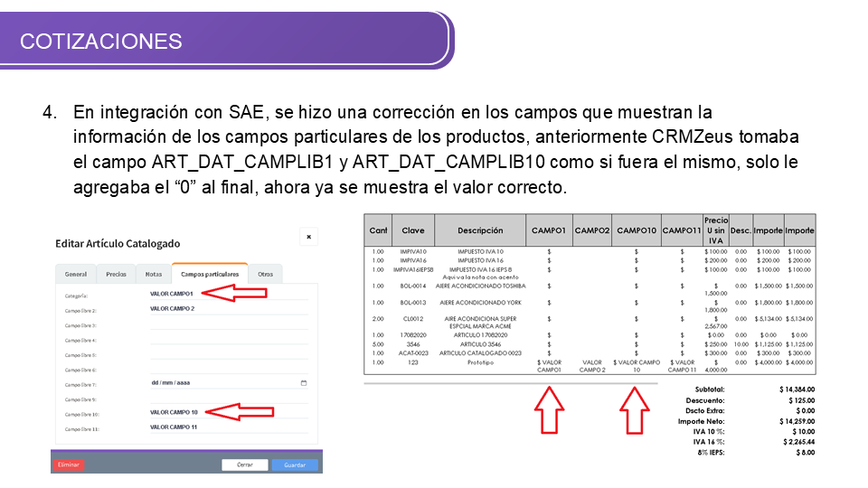
Task: Edit the Categoría field containing VALOR CAMPO1
Action: pyautogui.click(x=229, y=294)
